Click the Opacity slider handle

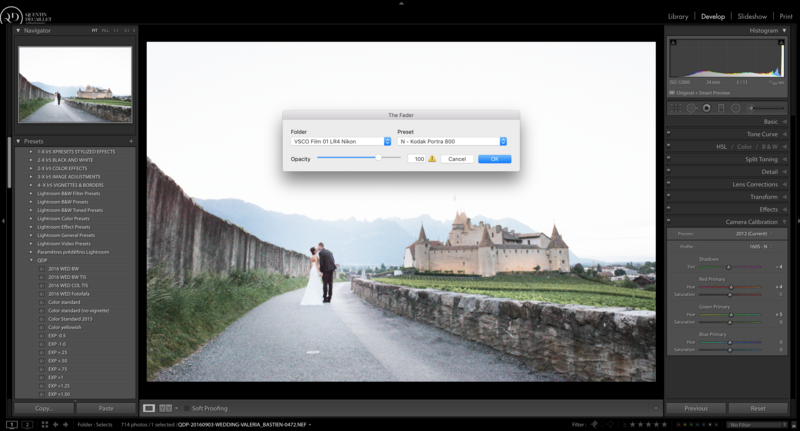coord(379,158)
